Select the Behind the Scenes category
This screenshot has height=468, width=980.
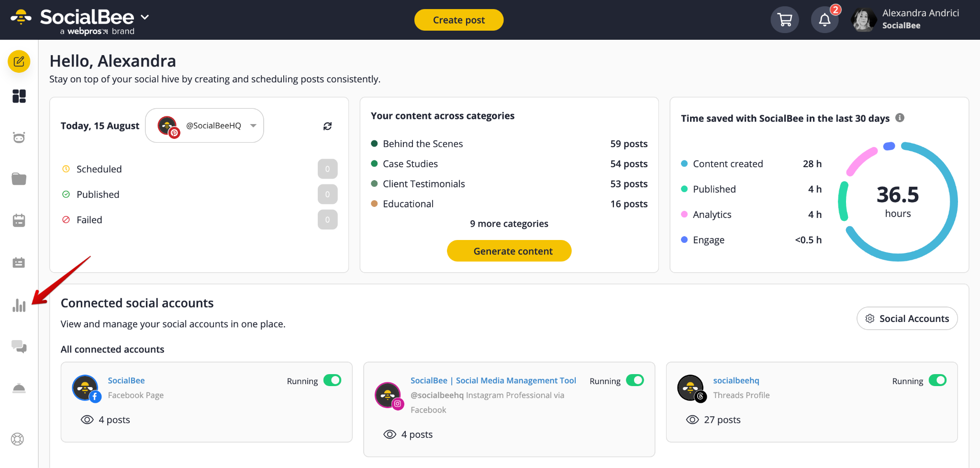pyautogui.click(x=423, y=144)
